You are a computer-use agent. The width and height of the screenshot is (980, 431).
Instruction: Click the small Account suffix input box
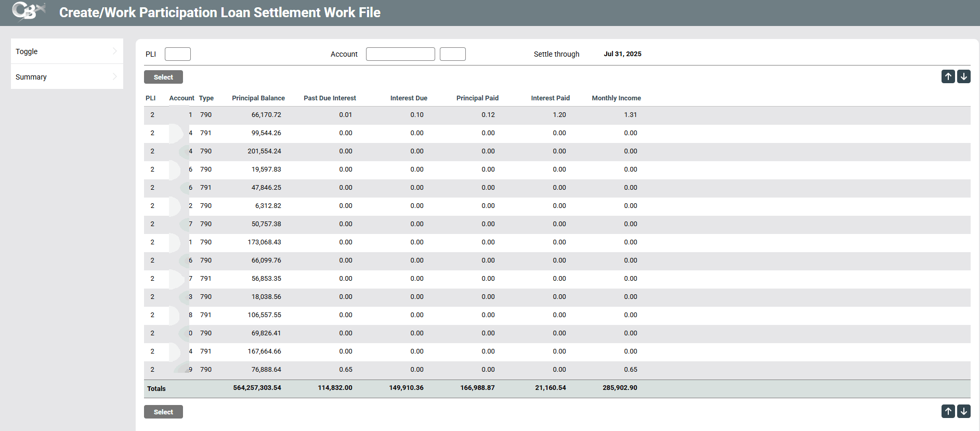452,54
